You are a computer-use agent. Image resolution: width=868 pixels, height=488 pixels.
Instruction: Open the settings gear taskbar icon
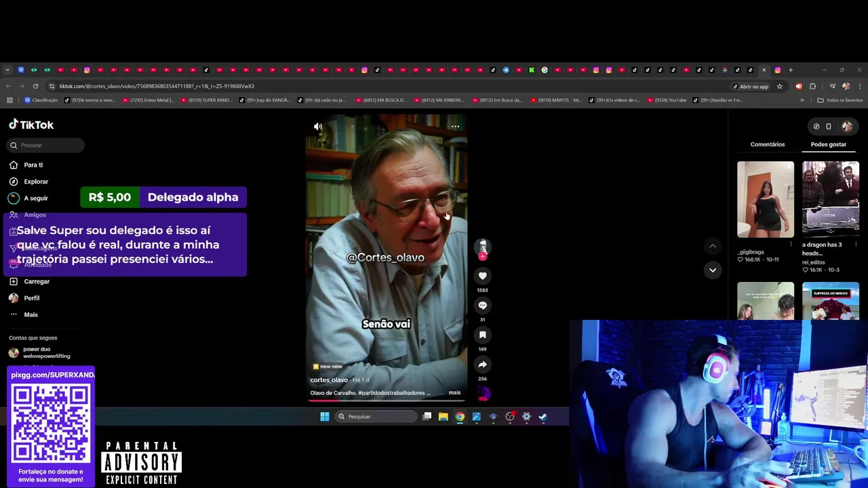point(526,417)
